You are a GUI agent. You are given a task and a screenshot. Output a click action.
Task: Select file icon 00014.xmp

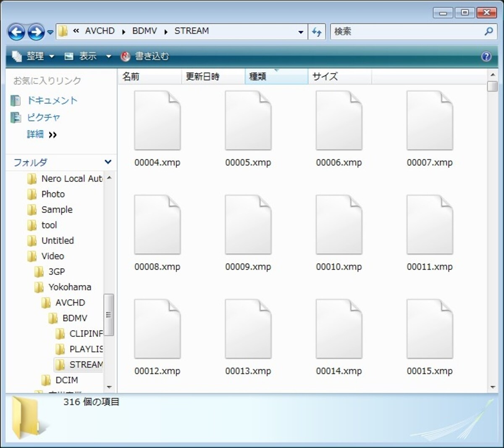pos(339,329)
